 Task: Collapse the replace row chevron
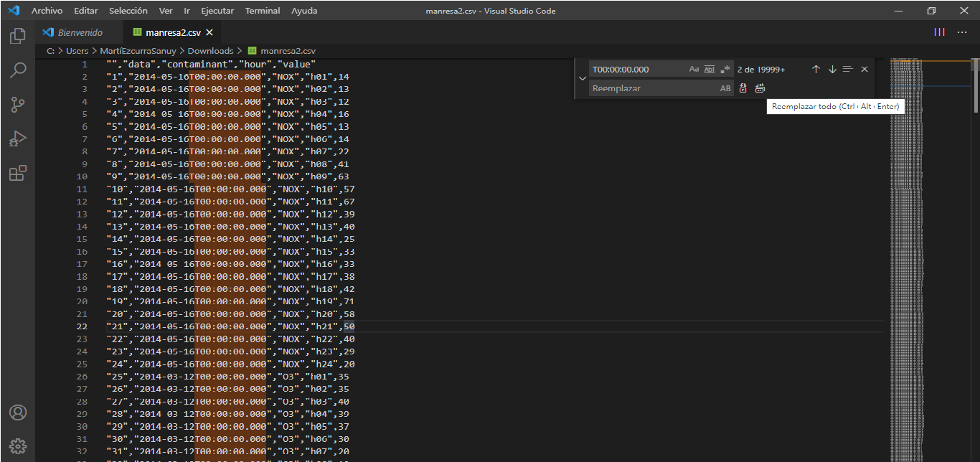(x=582, y=78)
